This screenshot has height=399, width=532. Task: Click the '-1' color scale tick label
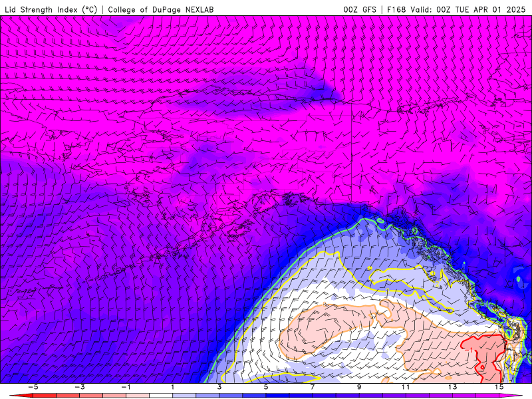point(126,387)
